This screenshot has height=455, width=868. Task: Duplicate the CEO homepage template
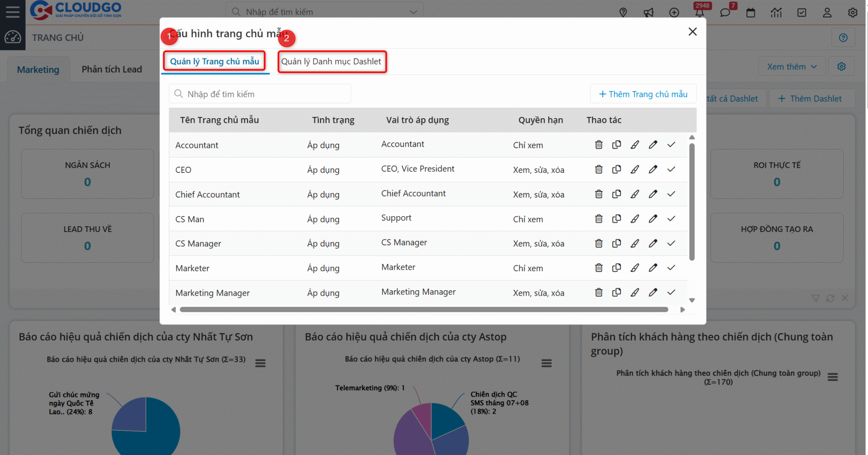tap(617, 169)
